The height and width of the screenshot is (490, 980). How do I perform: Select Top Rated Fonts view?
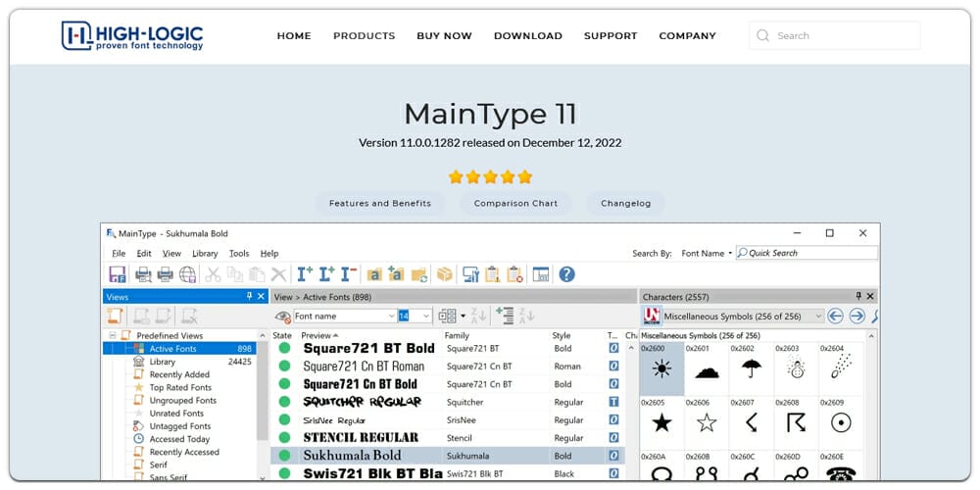(180, 387)
